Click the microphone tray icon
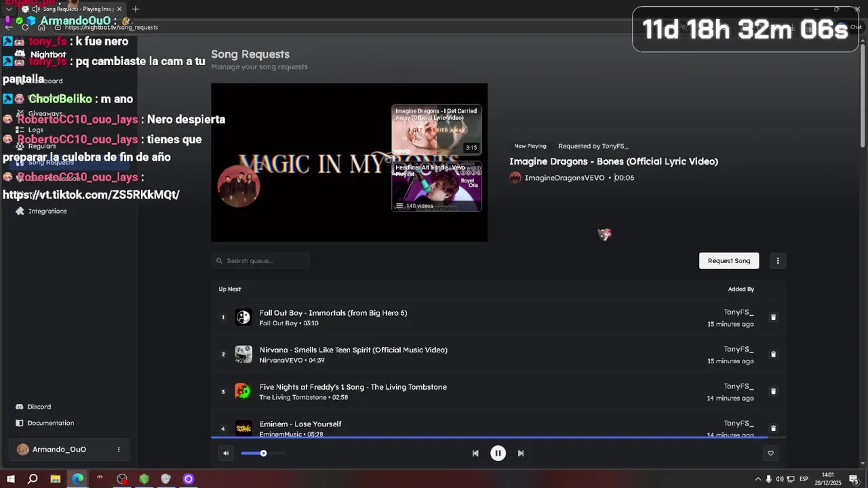The height and width of the screenshot is (488, 868). click(768, 479)
